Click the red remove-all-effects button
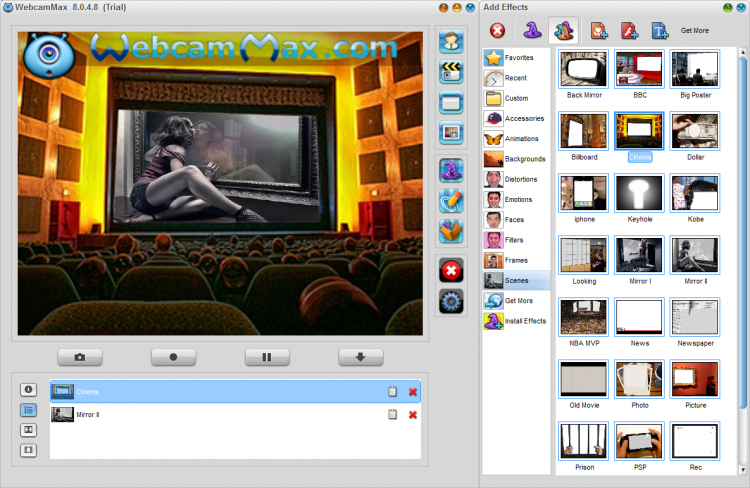This screenshot has height=488, width=750. pyautogui.click(x=451, y=271)
